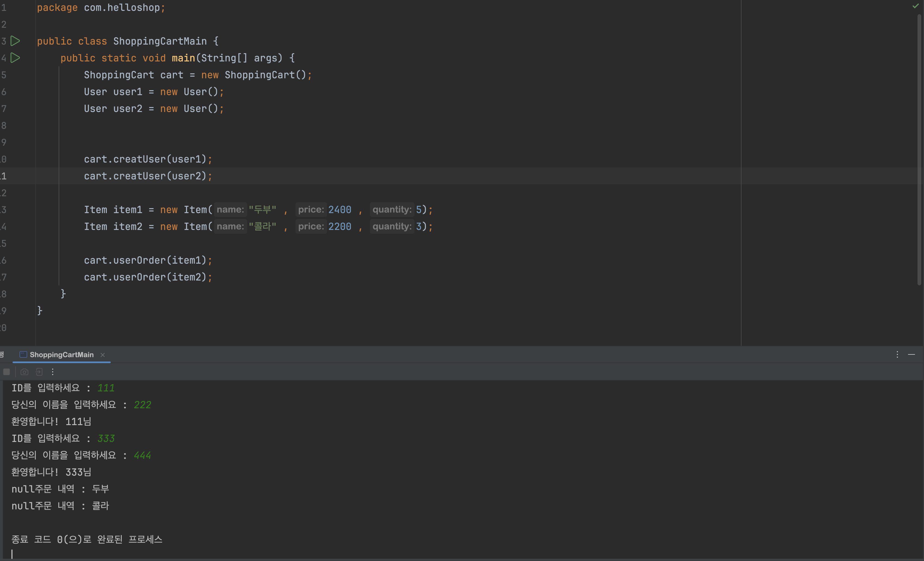Stop the running process with stop button
This screenshot has height=561, width=924.
pyautogui.click(x=6, y=372)
